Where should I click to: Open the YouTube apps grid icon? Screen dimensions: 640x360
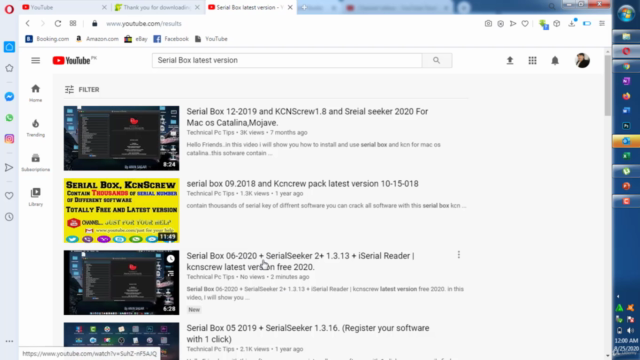coord(532,60)
